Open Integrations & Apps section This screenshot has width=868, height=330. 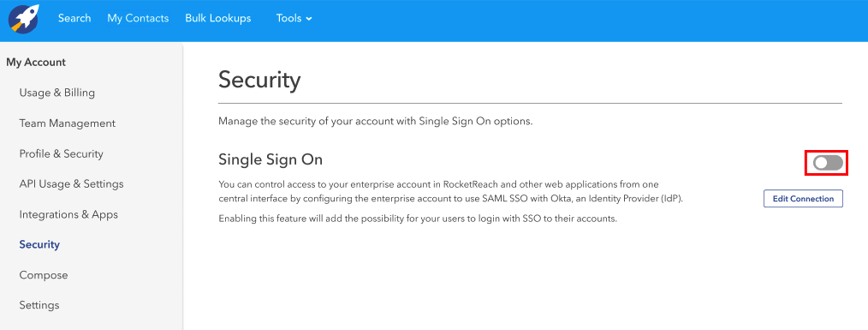click(x=68, y=214)
